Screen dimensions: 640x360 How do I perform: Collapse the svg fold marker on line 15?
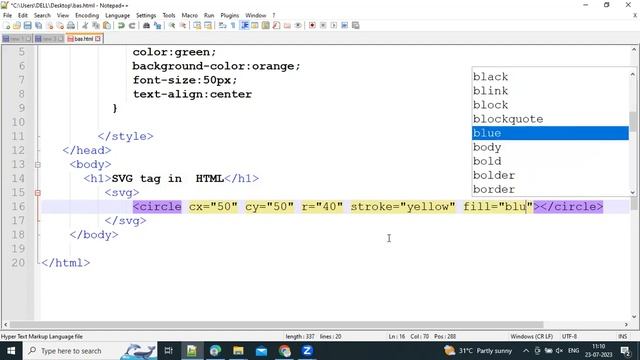(x=38, y=193)
